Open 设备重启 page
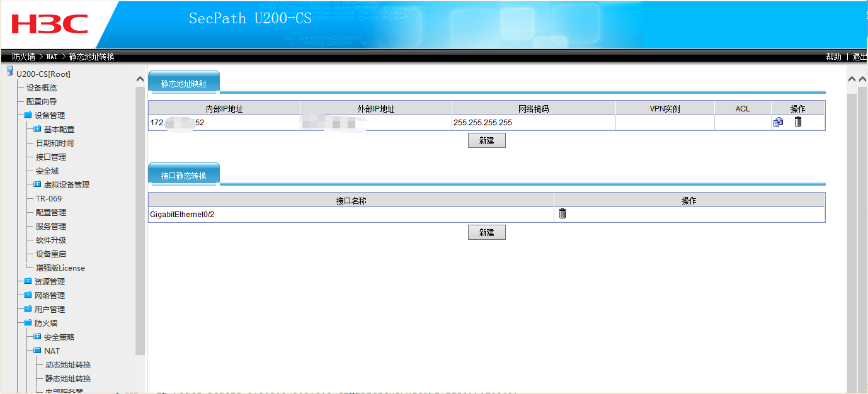Image resolution: width=868 pixels, height=394 pixels. click(51, 254)
